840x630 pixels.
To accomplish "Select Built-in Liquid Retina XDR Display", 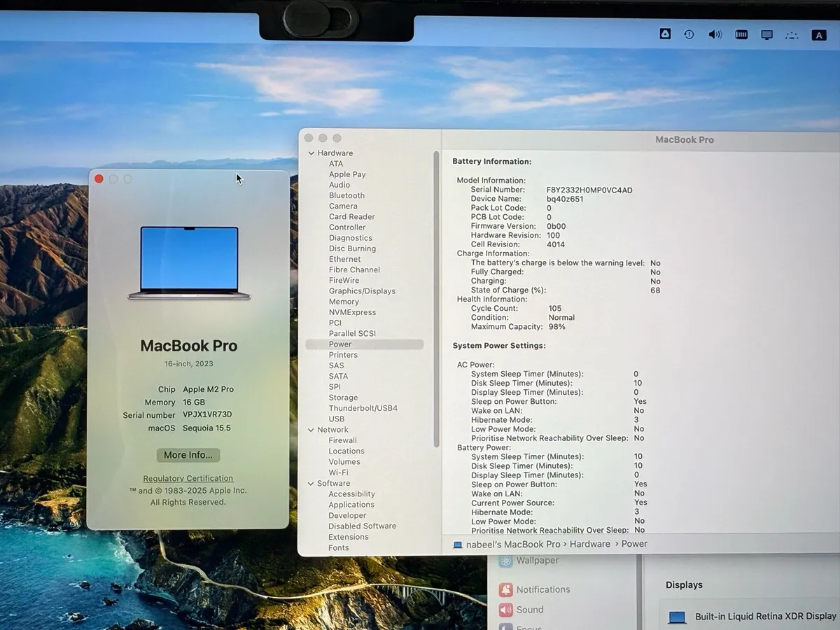I will pos(750,617).
